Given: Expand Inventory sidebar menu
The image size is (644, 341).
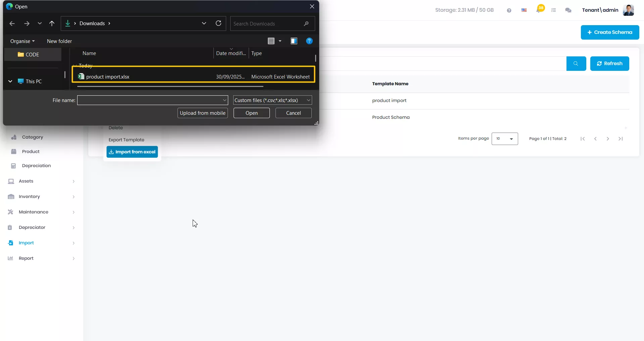Looking at the screenshot, I should point(42,197).
